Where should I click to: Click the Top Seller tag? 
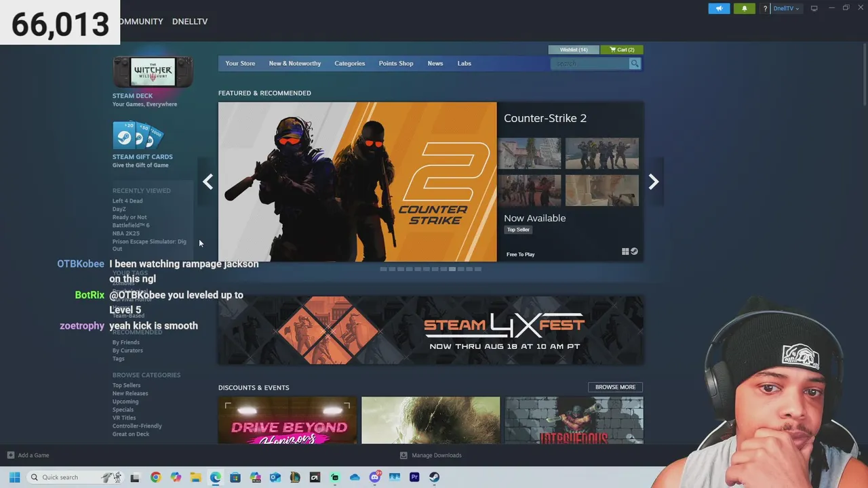[518, 230]
